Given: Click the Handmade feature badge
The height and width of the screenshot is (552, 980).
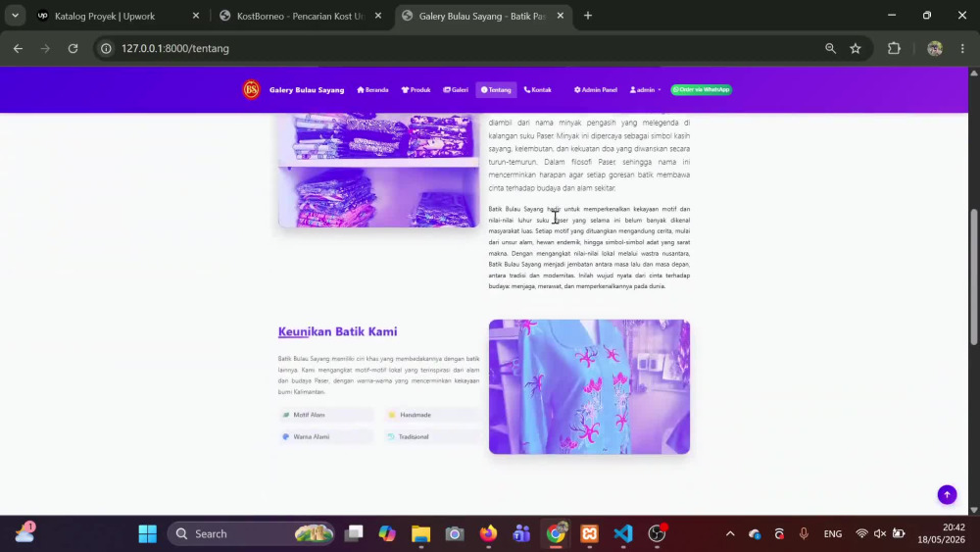Looking at the screenshot, I should tap(432, 415).
